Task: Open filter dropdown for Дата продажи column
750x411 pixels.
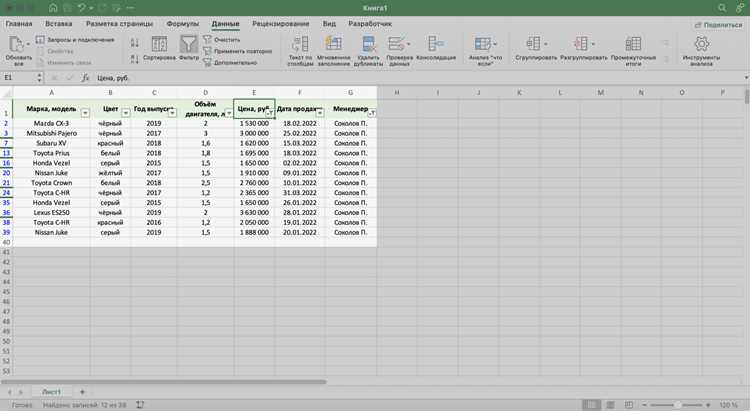Action: (320, 113)
